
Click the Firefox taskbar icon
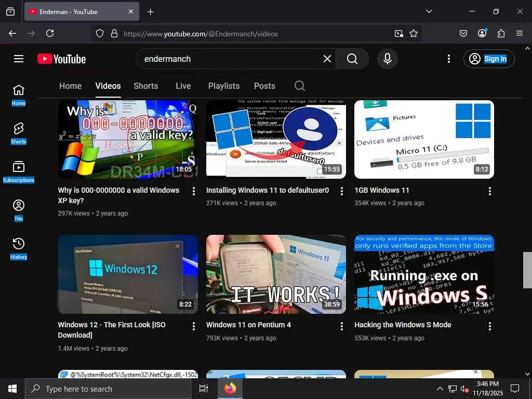coord(230,389)
